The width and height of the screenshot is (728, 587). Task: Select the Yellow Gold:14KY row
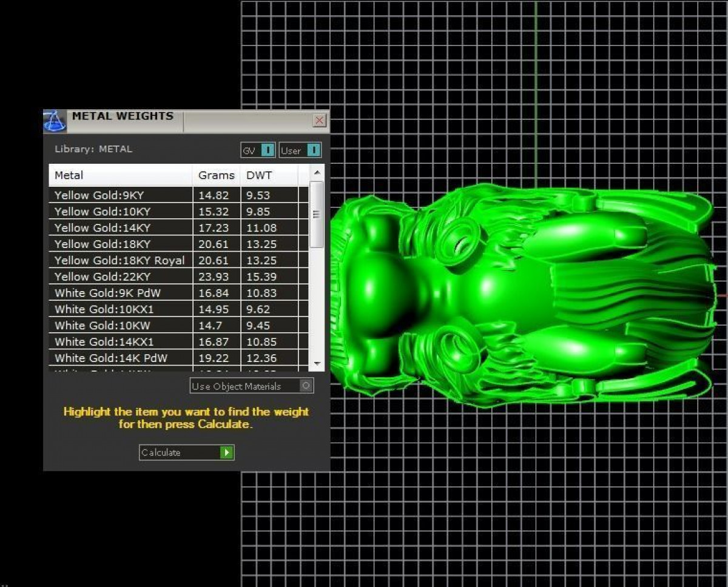click(120, 228)
